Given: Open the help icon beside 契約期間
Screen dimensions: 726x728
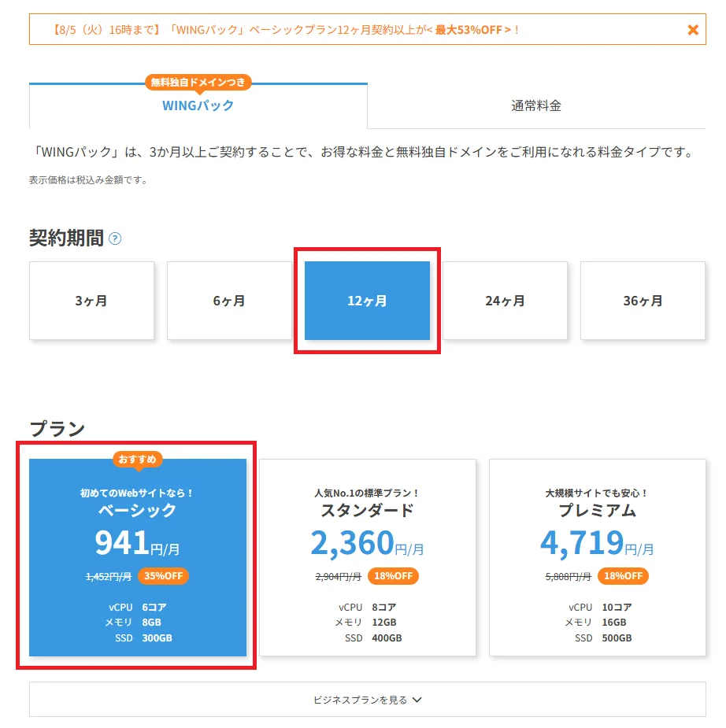Looking at the screenshot, I should pyautogui.click(x=115, y=238).
